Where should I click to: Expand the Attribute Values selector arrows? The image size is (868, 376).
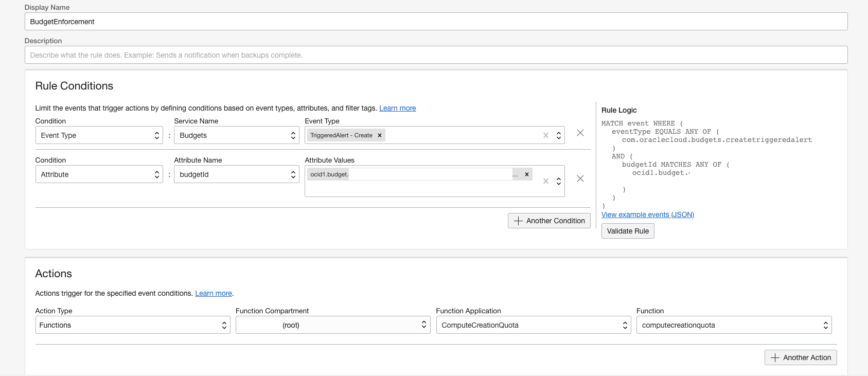(559, 181)
